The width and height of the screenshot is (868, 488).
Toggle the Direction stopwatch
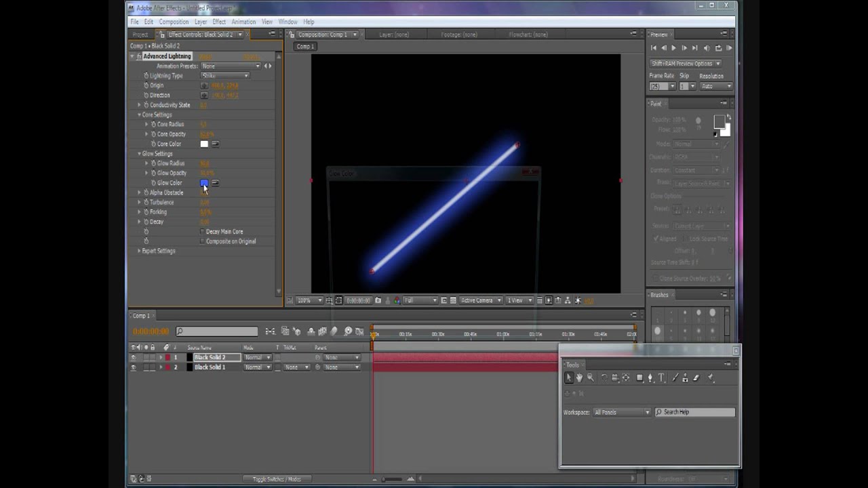[x=146, y=95]
